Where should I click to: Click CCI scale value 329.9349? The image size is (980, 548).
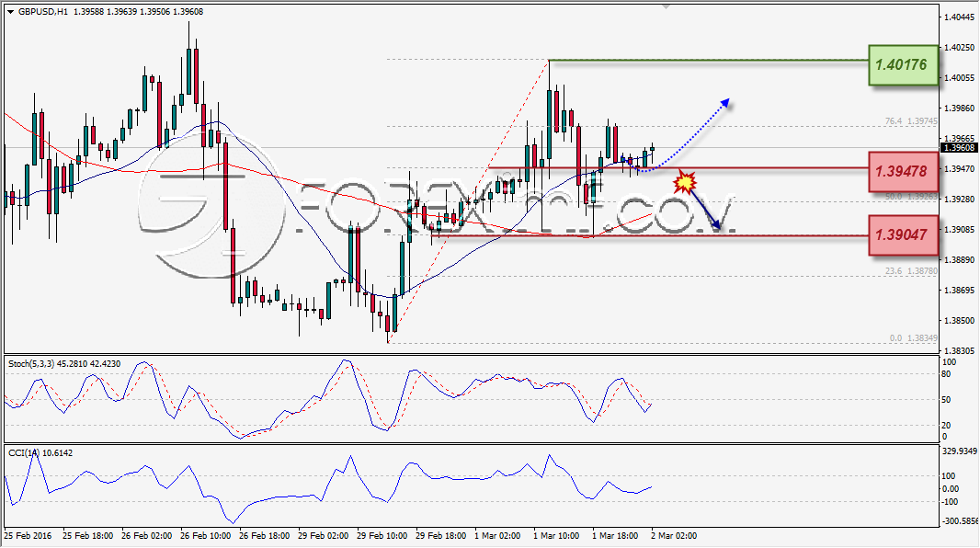pos(960,451)
